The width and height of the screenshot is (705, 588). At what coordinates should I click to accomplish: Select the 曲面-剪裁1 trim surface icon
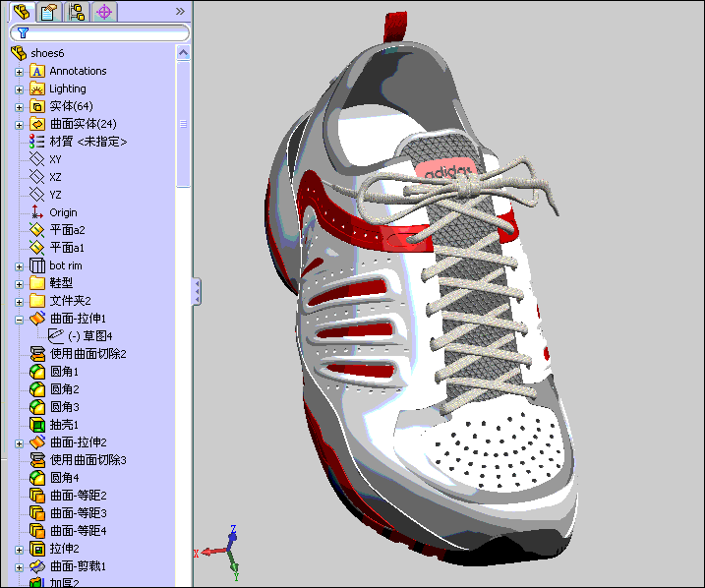click(x=36, y=566)
